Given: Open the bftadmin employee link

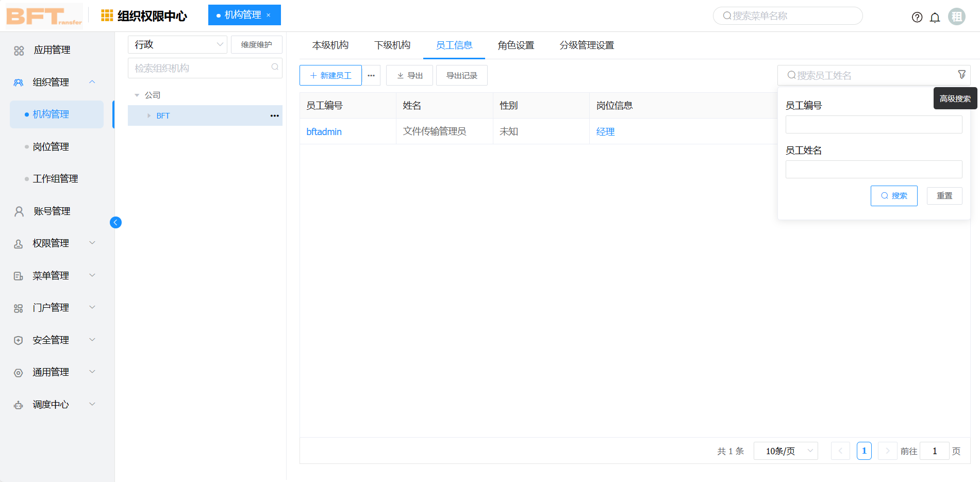Looking at the screenshot, I should coord(324,131).
